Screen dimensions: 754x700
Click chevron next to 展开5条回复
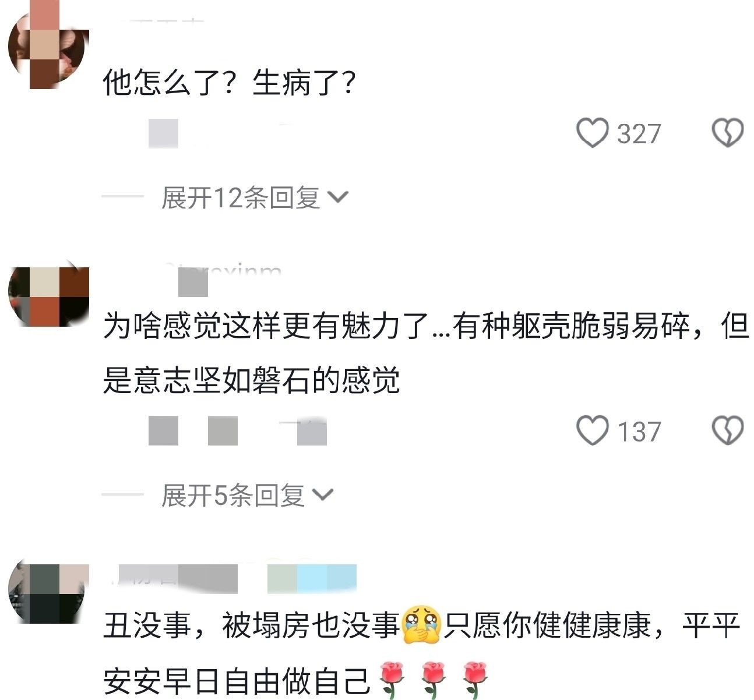(323, 496)
